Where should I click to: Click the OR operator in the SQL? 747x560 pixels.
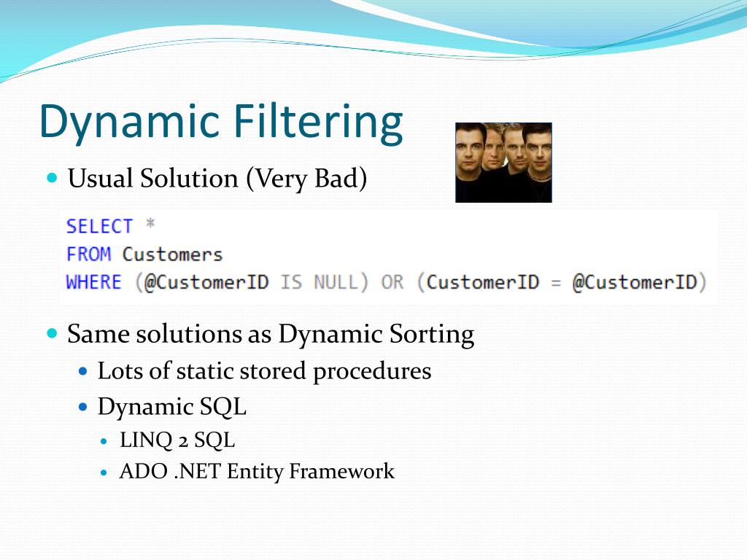392,282
